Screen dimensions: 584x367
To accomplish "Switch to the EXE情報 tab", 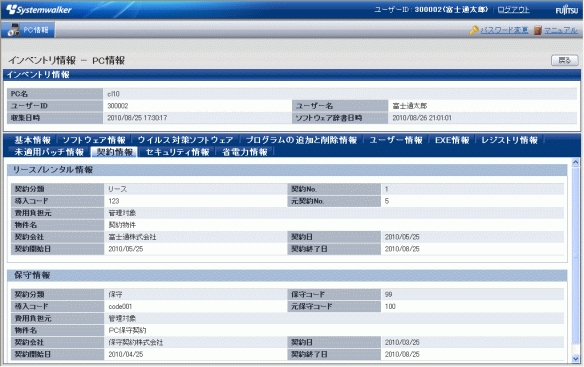I will 452,140.
